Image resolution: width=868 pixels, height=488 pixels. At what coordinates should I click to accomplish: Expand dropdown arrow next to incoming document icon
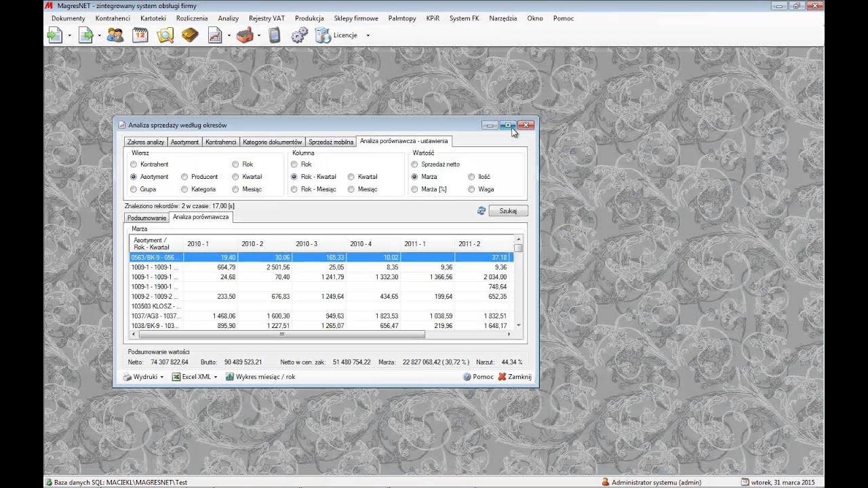(69, 35)
